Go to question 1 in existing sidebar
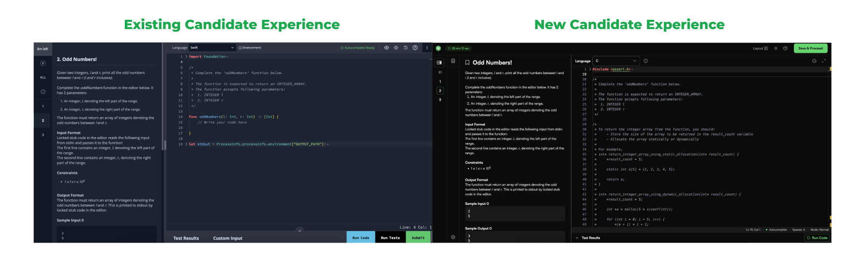The image size is (868, 278). (x=43, y=106)
